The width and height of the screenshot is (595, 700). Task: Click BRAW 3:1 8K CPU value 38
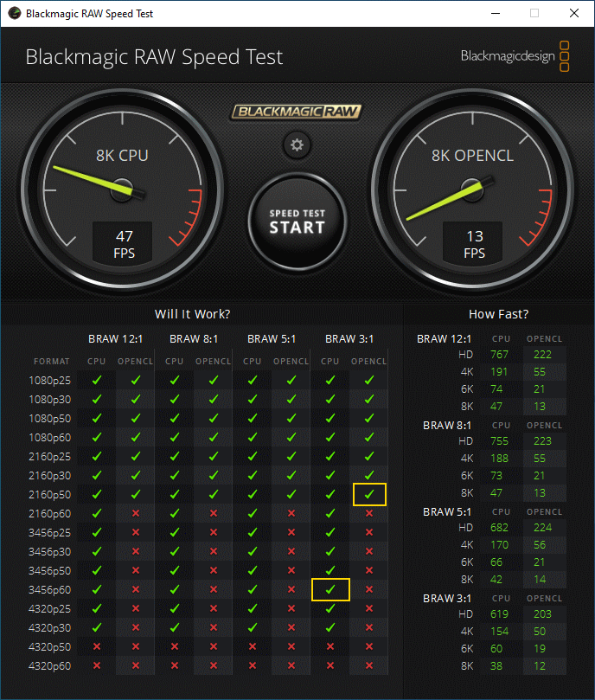pos(496,666)
